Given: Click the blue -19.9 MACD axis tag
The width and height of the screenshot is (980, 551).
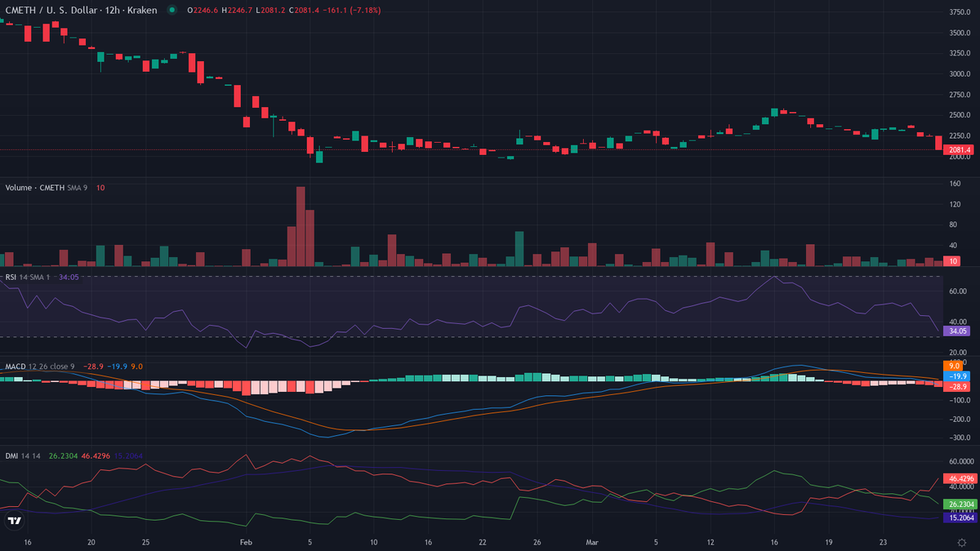Looking at the screenshot, I should pyautogui.click(x=956, y=376).
